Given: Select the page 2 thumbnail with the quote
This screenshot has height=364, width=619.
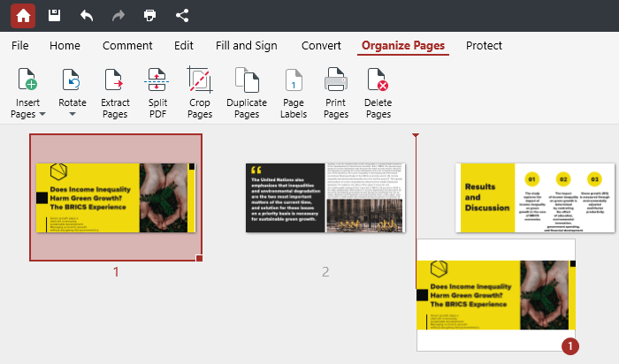Looking at the screenshot, I should [325, 198].
